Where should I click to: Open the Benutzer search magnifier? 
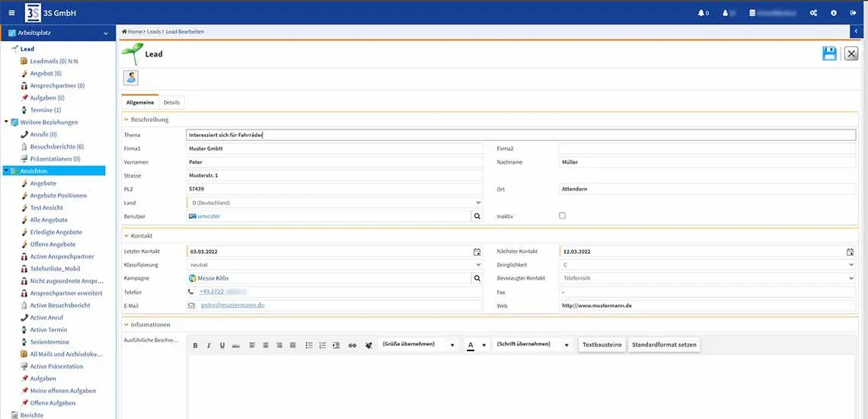(477, 216)
